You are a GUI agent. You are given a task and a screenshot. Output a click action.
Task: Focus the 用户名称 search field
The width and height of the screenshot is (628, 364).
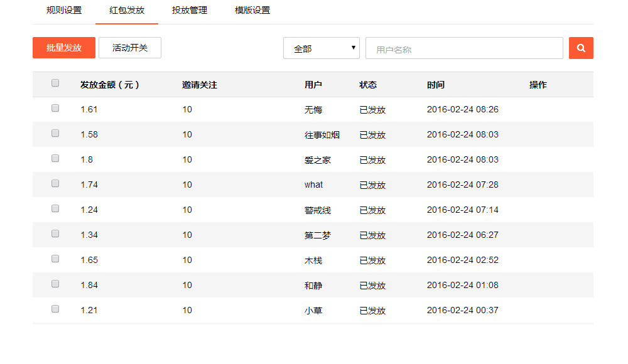tap(464, 48)
